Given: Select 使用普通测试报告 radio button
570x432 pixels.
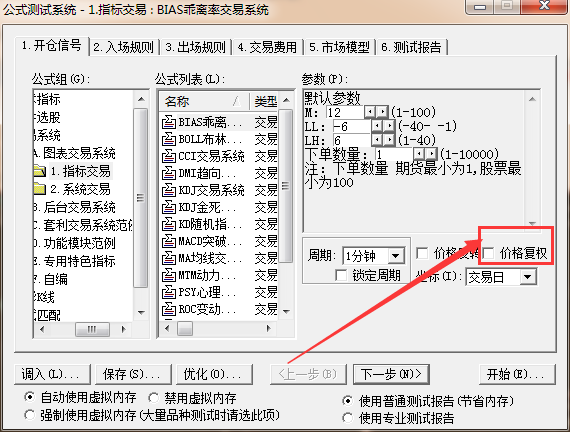Looking at the screenshot, I should (348, 401).
